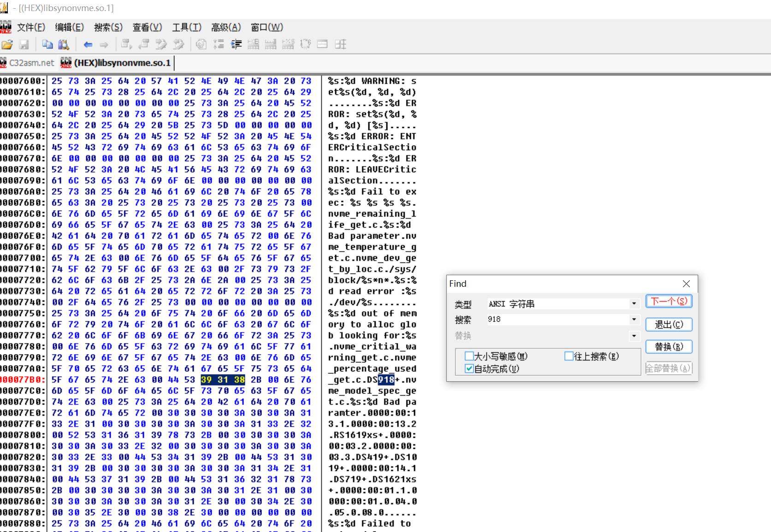The image size is (771, 532).
Task: Navigate back using the blue left arrow icon
Action: click(88, 44)
